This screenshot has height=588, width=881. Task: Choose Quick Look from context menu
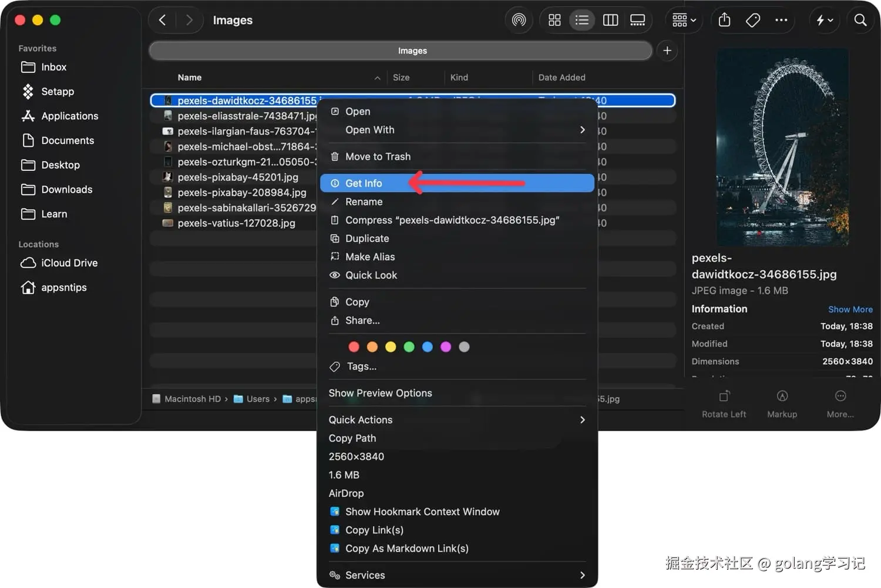[x=457, y=275]
